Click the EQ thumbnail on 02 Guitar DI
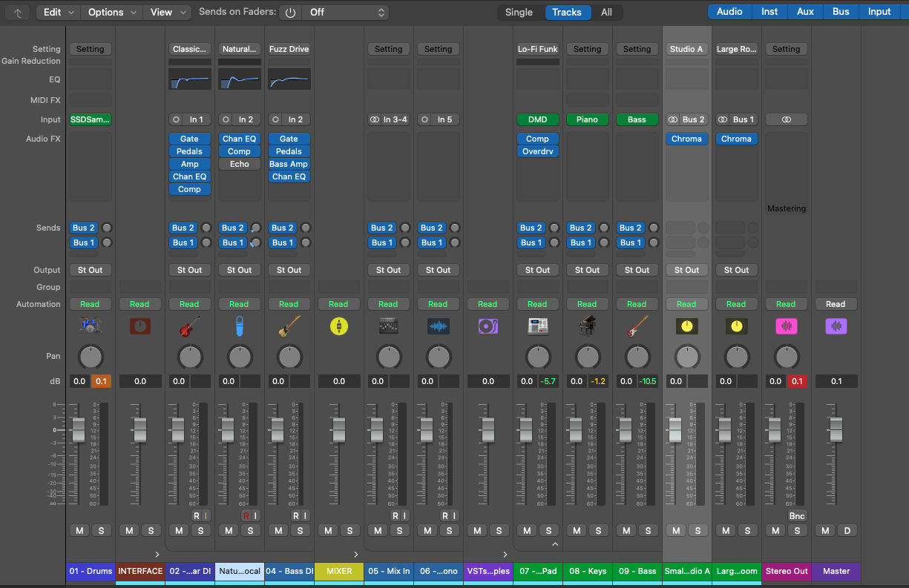Screen dimensions: 909x588 (x=189, y=79)
